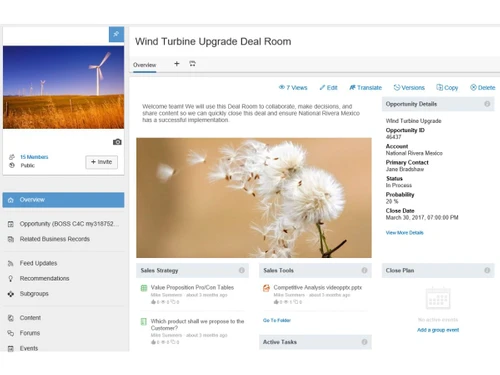
Task: Click the page title Wind Turbine Upgrade Deal Room
Action: click(x=213, y=41)
